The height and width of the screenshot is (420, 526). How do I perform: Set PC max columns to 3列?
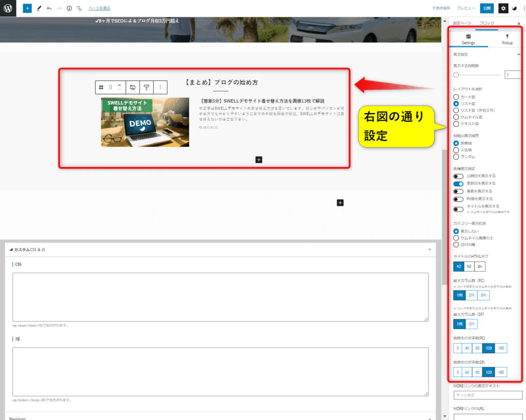(x=483, y=295)
